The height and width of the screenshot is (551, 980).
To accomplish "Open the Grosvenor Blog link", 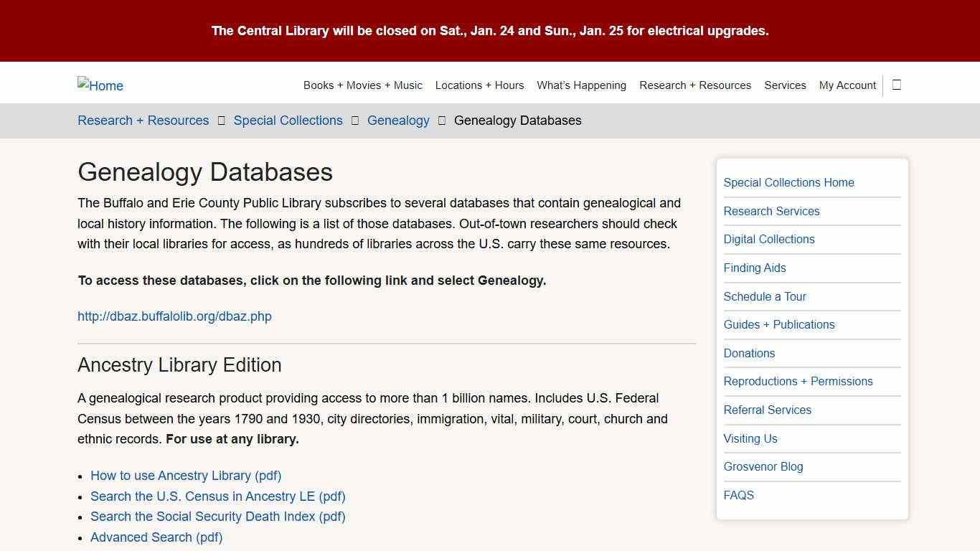I will (x=763, y=466).
